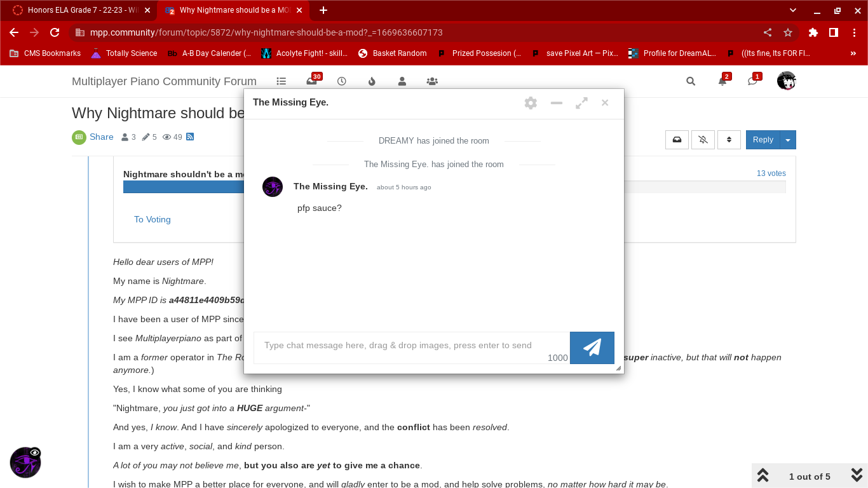Open chat settings gear icon
This screenshot has width=868, height=488.
(531, 103)
